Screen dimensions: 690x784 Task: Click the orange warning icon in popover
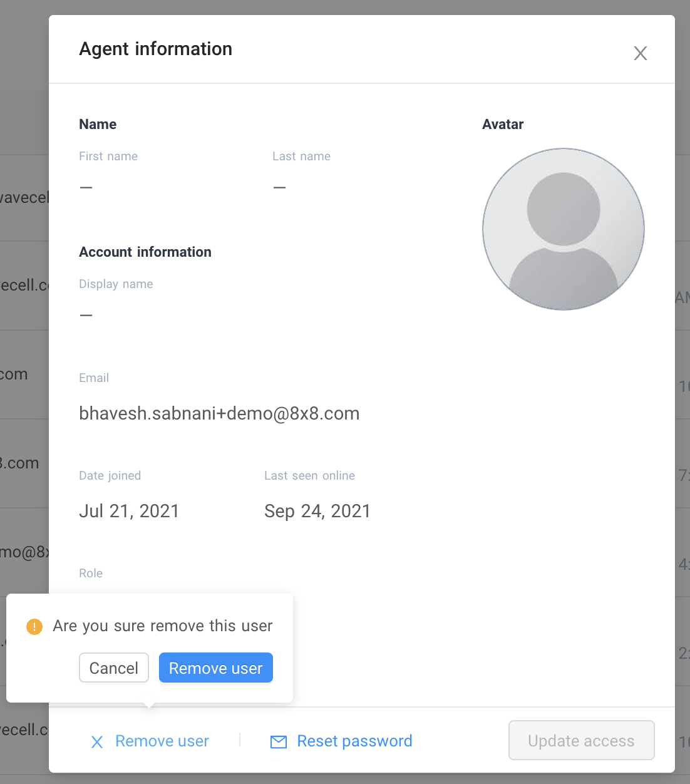point(34,626)
